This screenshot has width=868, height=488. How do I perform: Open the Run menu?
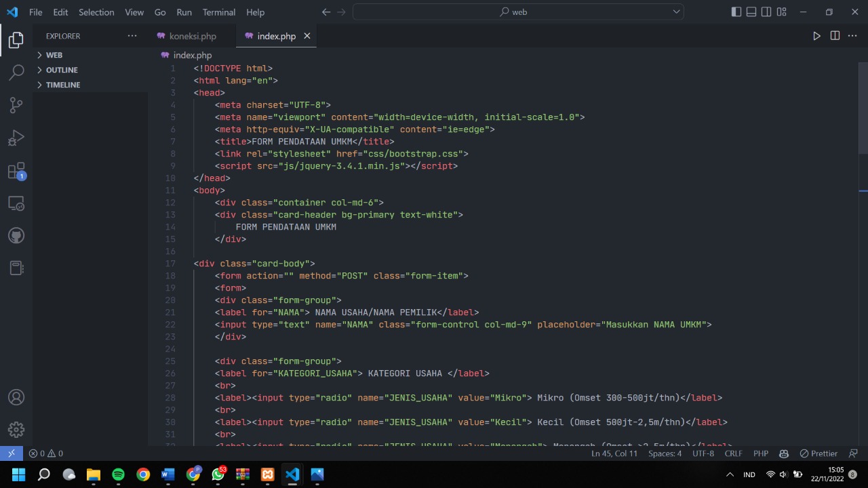click(x=184, y=12)
